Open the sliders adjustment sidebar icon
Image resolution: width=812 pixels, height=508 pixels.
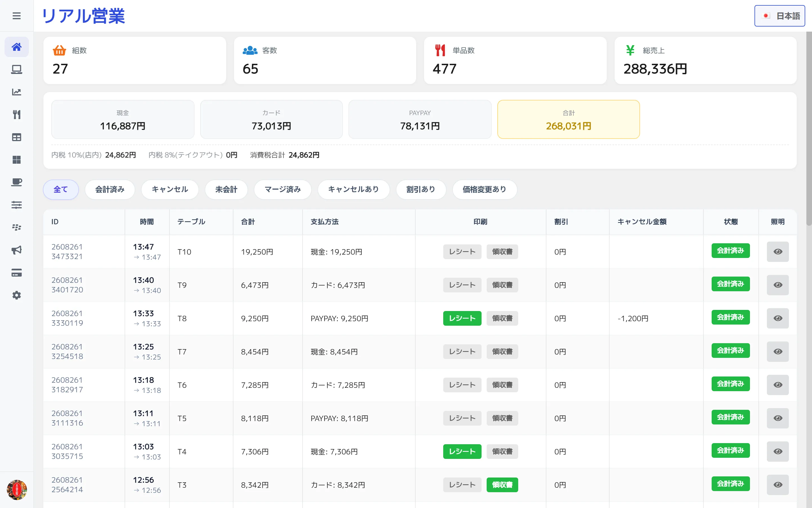[x=16, y=205]
